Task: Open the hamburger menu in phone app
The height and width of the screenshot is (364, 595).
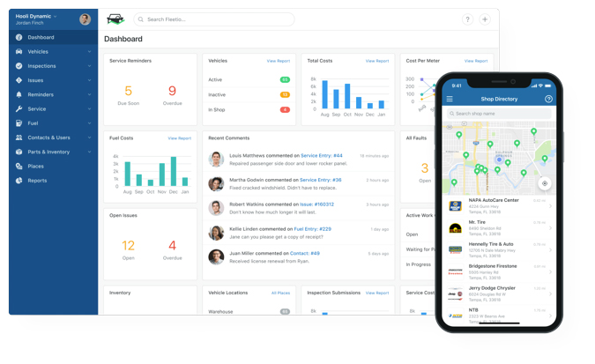Action: [x=450, y=100]
